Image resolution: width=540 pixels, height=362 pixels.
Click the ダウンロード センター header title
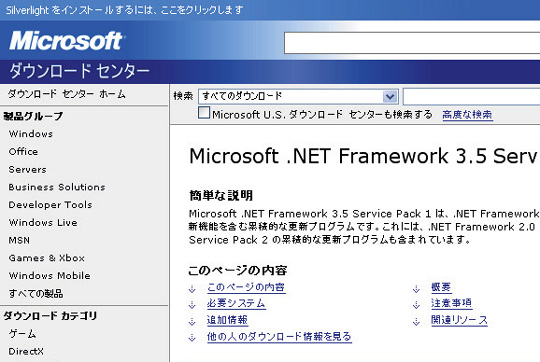(80, 71)
